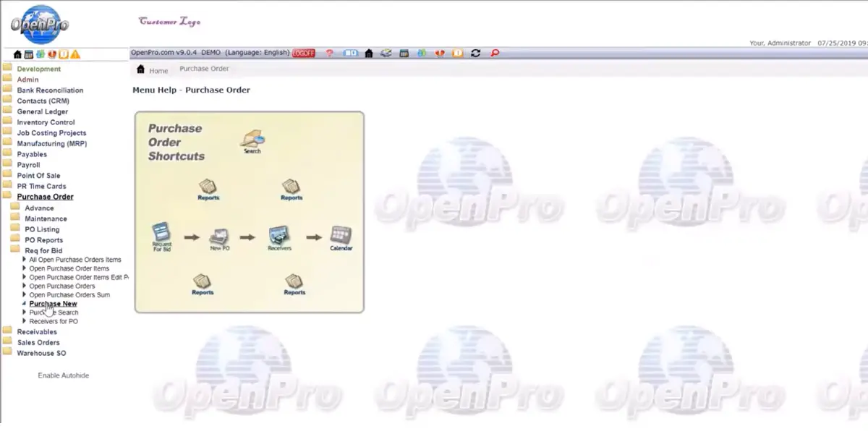This screenshot has height=434, width=868.
Task: Click the orange square icon in the sidebar mini toolbar
Action: (x=64, y=54)
